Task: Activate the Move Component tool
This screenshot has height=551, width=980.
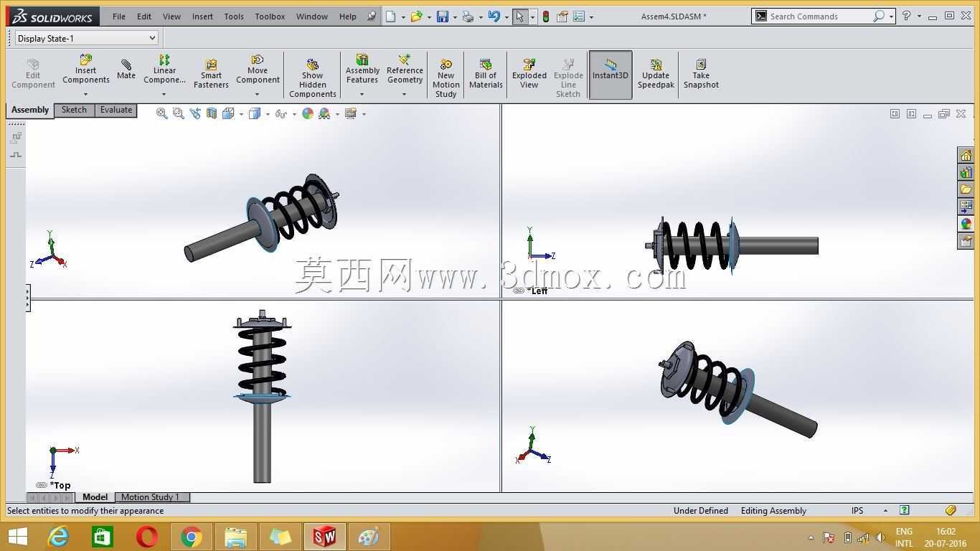Action: tap(258, 70)
